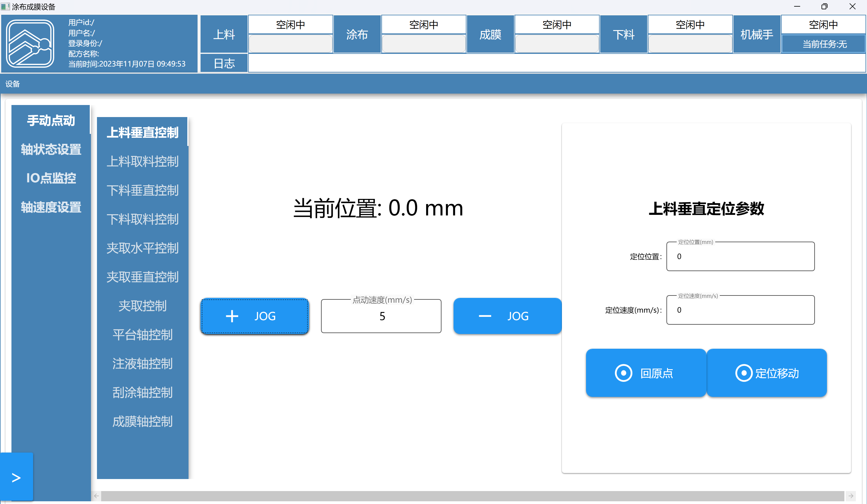Image resolution: width=867 pixels, height=504 pixels.
Task: Open the 轴状态设置 tab
Action: click(51, 149)
